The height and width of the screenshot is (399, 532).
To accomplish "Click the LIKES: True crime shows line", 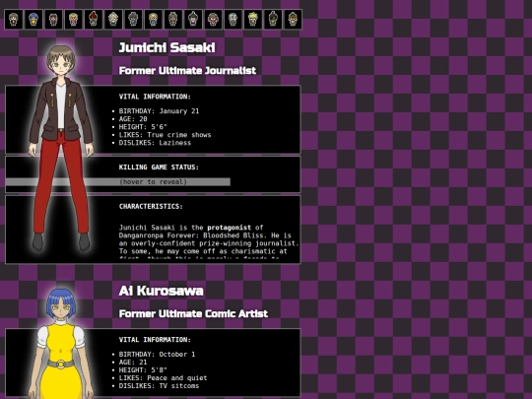I will pyautogui.click(x=165, y=135).
